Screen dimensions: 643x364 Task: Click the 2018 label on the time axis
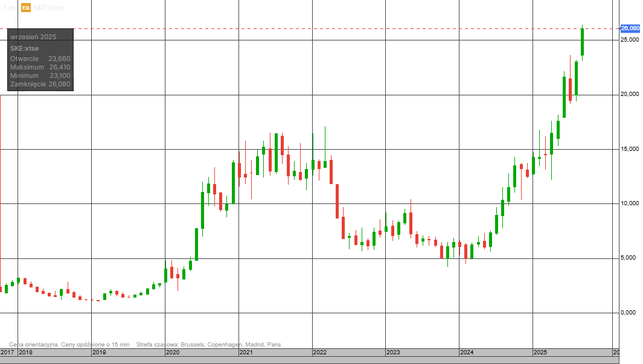(26, 352)
